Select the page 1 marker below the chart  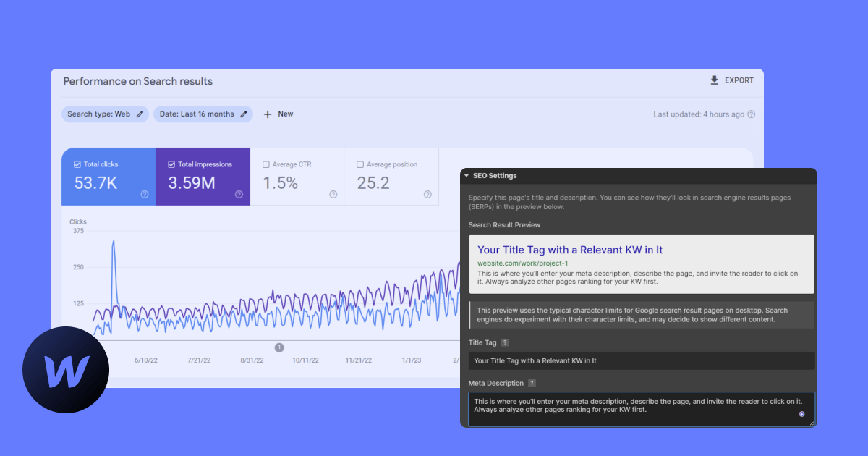coord(280,347)
